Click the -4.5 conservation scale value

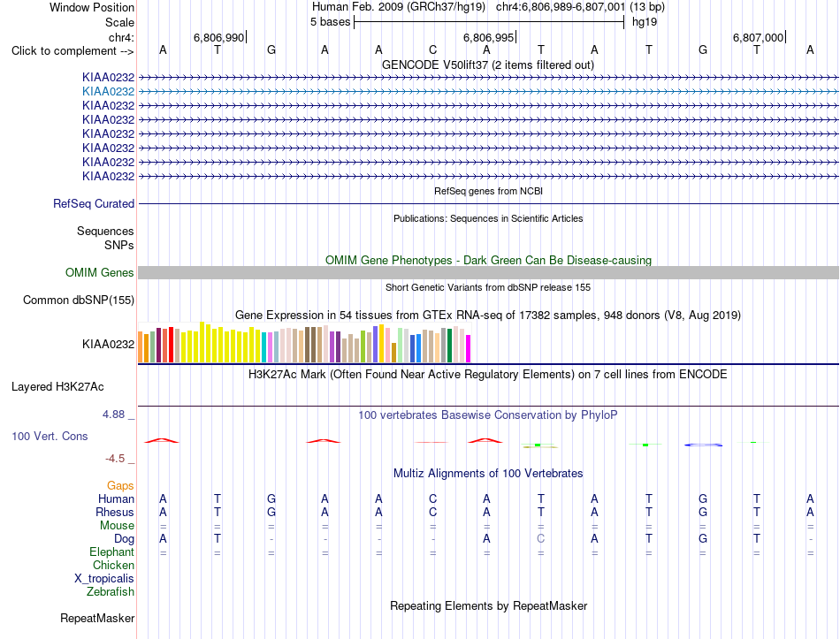115,459
